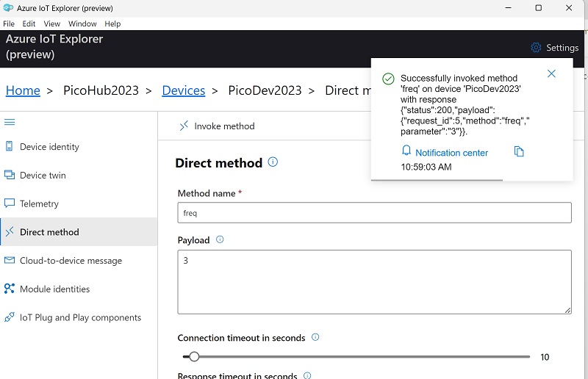This screenshot has height=379, width=588.
Task: Click notification timestamp 10:59:03 AM
Action: coord(426,167)
